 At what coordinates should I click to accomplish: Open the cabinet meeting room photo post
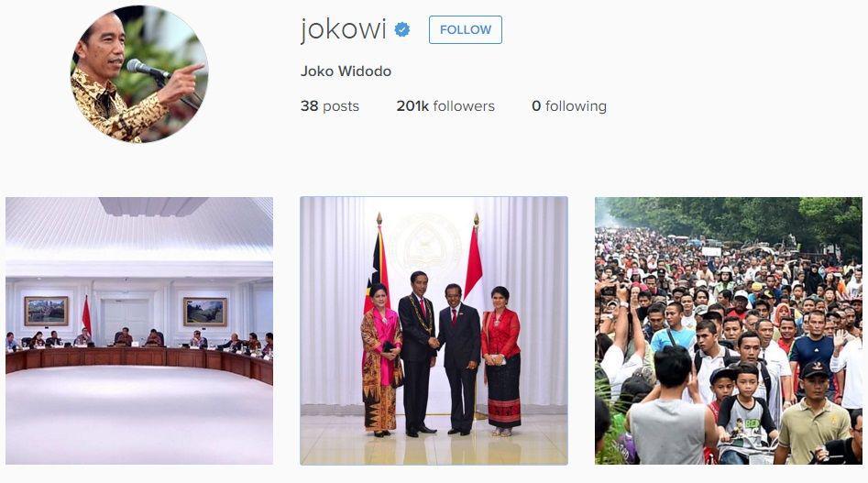(x=139, y=331)
